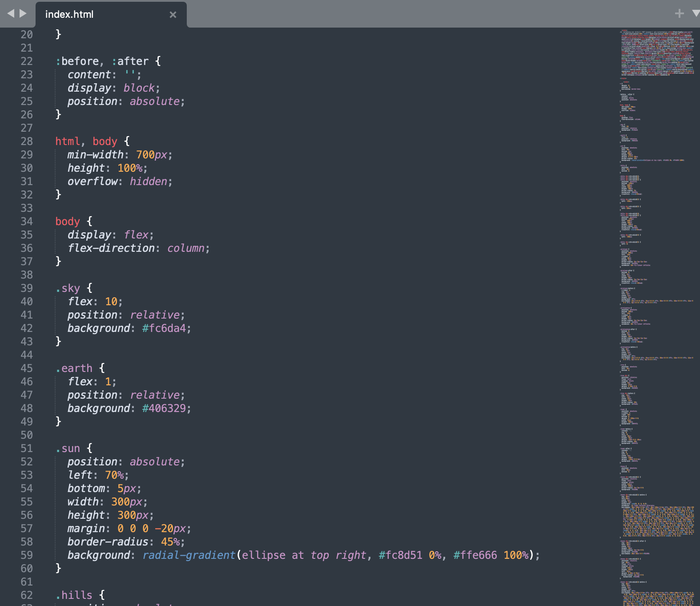
Task: Click the '.sky {' selector
Action: pos(74,288)
